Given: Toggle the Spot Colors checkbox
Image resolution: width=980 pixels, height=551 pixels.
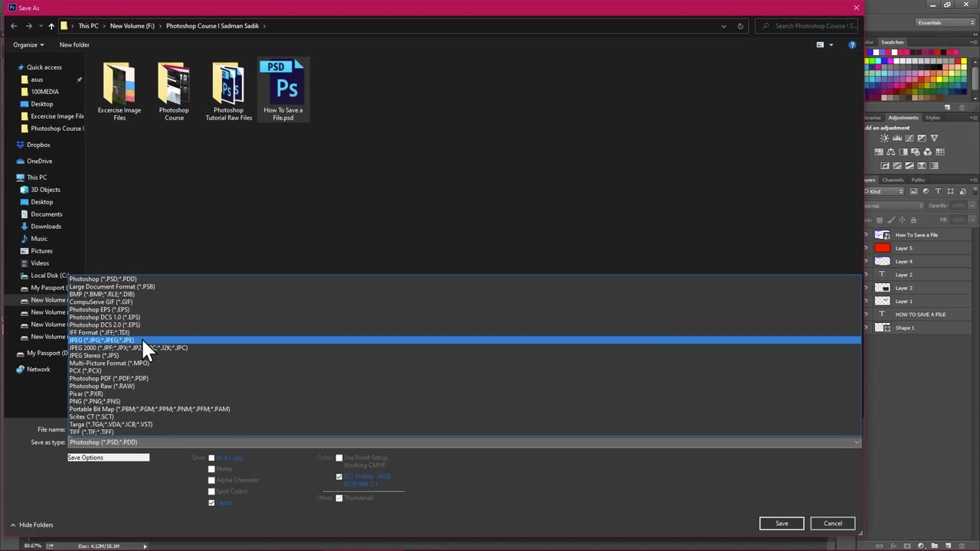Looking at the screenshot, I should [x=211, y=491].
